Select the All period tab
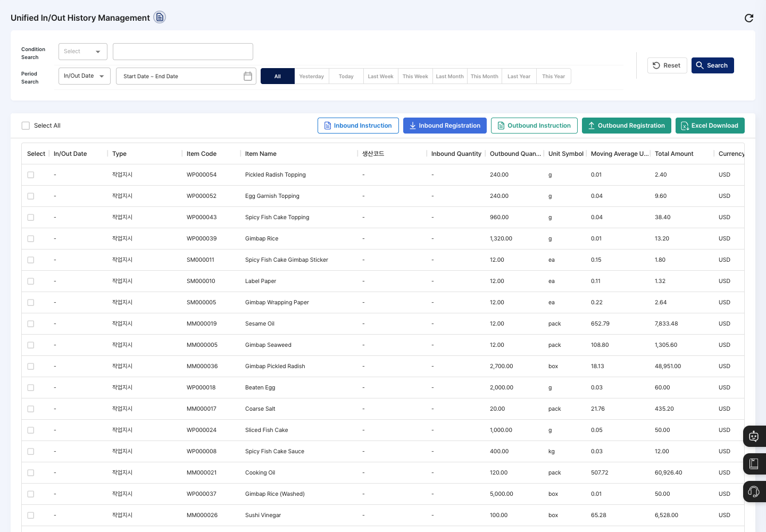Viewport: 766px width, 532px height. pos(278,76)
